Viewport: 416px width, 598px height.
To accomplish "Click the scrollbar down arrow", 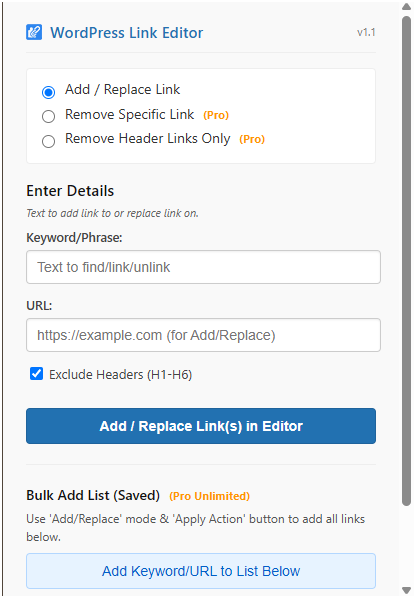I will [406, 590].
